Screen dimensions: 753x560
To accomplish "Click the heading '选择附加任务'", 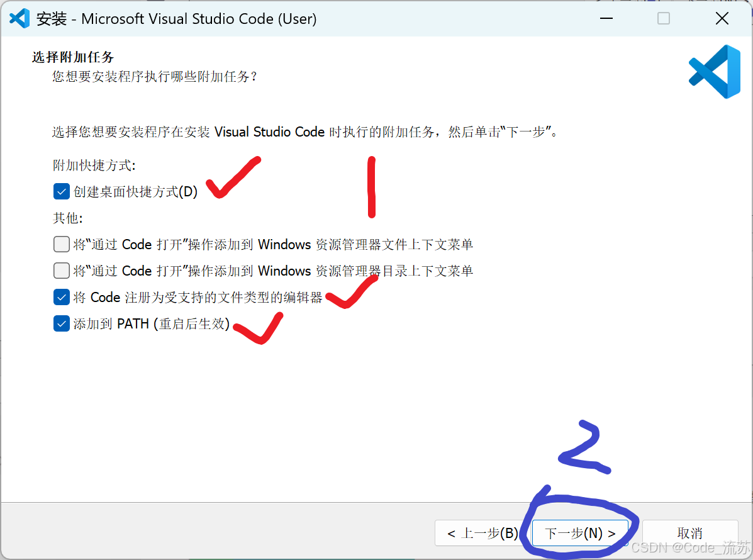I will tap(73, 57).
